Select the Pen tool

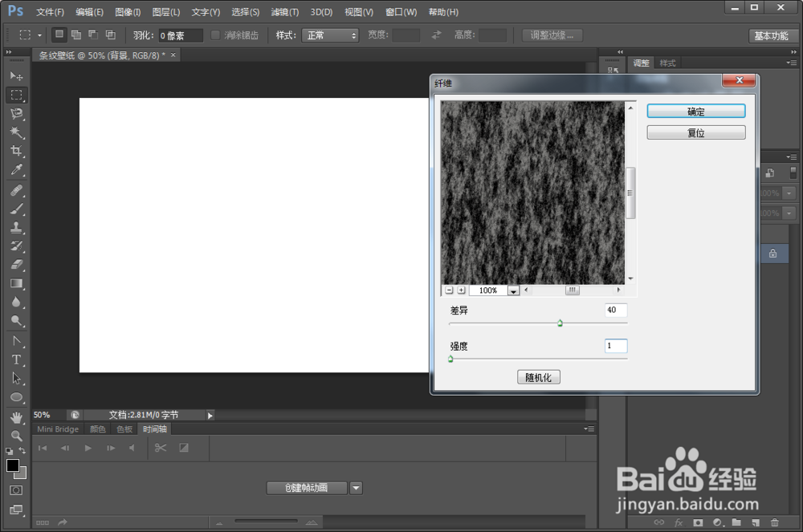(x=16, y=341)
